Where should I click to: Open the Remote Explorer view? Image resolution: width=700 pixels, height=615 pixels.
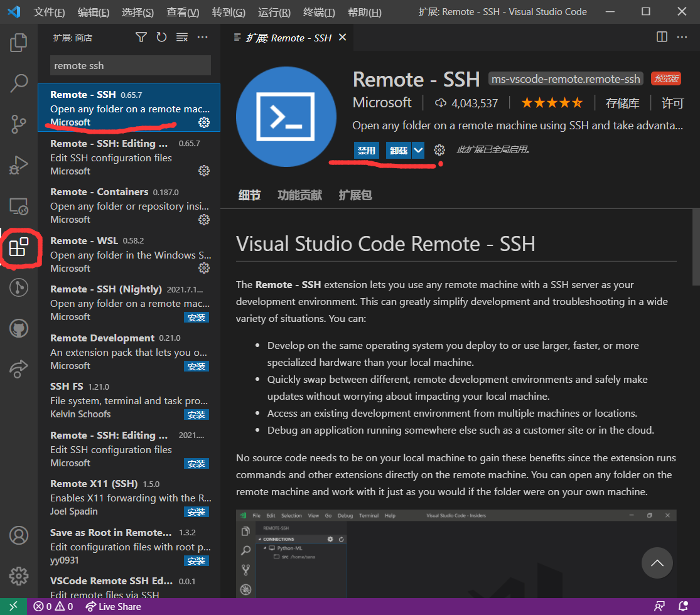[19, 206]
